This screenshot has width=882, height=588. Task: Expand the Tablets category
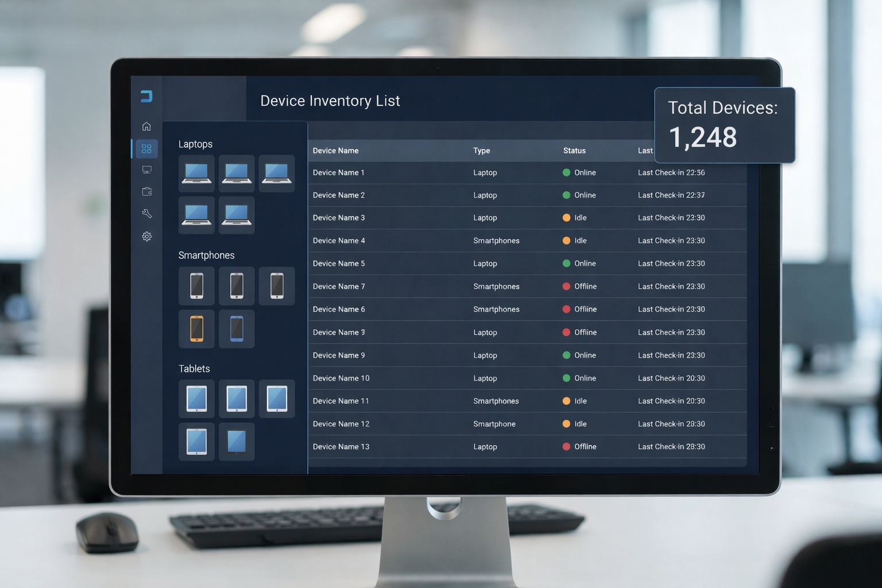[194, 369]
